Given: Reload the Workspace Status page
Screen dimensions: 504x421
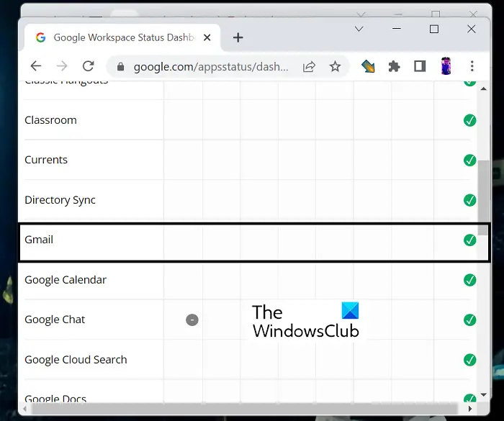Looking at the screenshot, I should pos(88,66).
